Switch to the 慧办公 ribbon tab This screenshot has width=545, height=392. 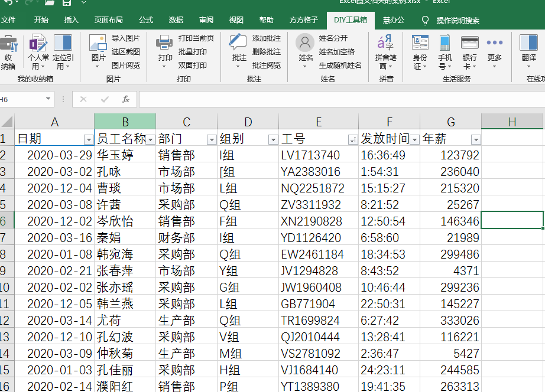[x=394, y=20]
